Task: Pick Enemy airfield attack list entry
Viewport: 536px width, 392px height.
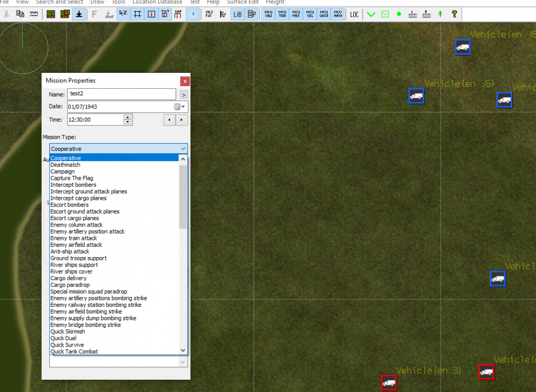Action: tap(76, 245)
